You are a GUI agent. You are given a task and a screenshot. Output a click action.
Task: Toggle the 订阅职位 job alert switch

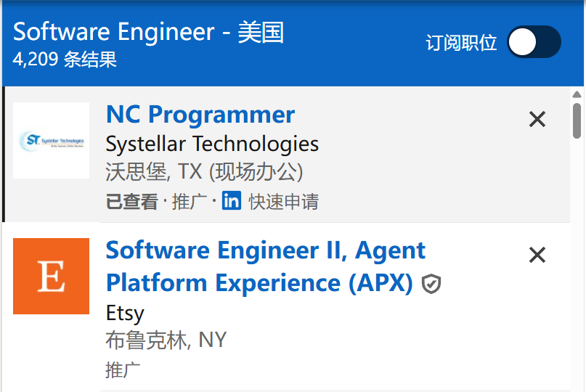coord(534,42)
